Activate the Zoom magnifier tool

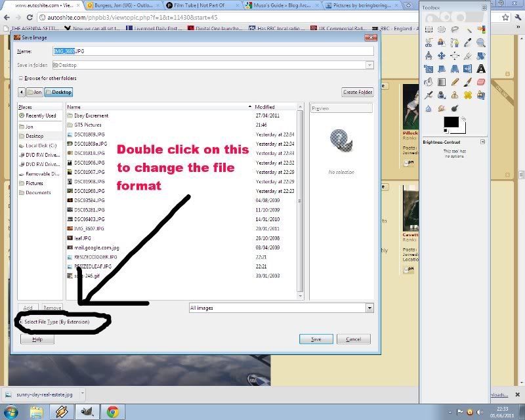coord(481,43)
